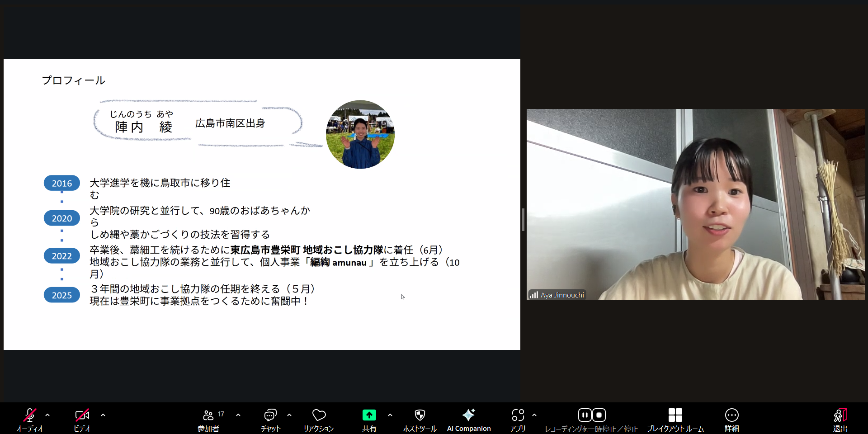Open the 参加者 participants panel

click(208, 419)
